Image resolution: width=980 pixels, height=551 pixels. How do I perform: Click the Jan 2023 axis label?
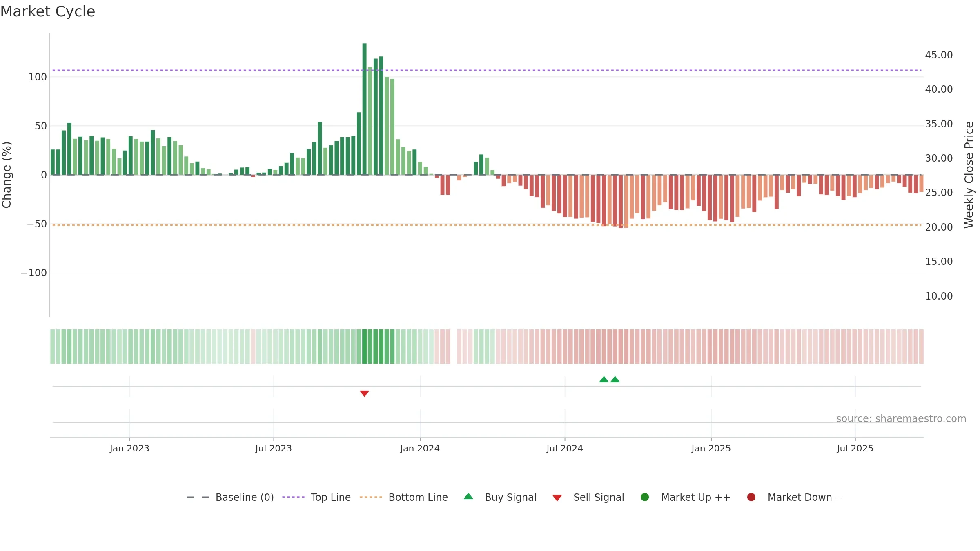(129, 448)
